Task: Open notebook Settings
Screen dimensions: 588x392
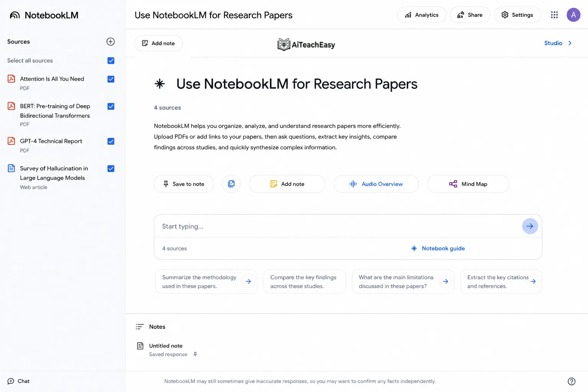Action: click(518, 15)
